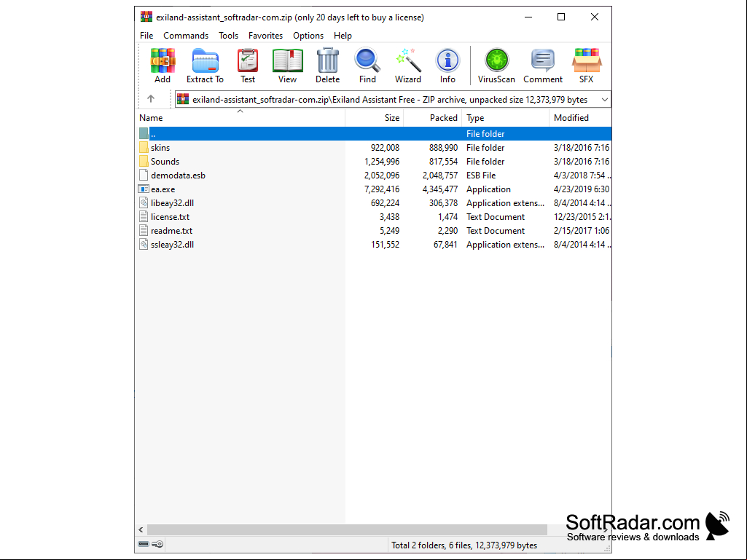Show archive Info
This screenshot has height=560, width=747.
click(447, 60)
